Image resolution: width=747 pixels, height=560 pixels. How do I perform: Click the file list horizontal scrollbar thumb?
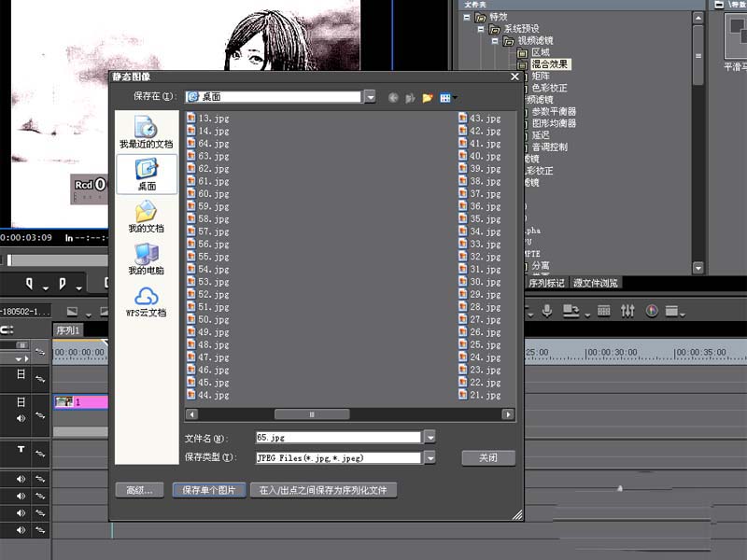(312, 414)
